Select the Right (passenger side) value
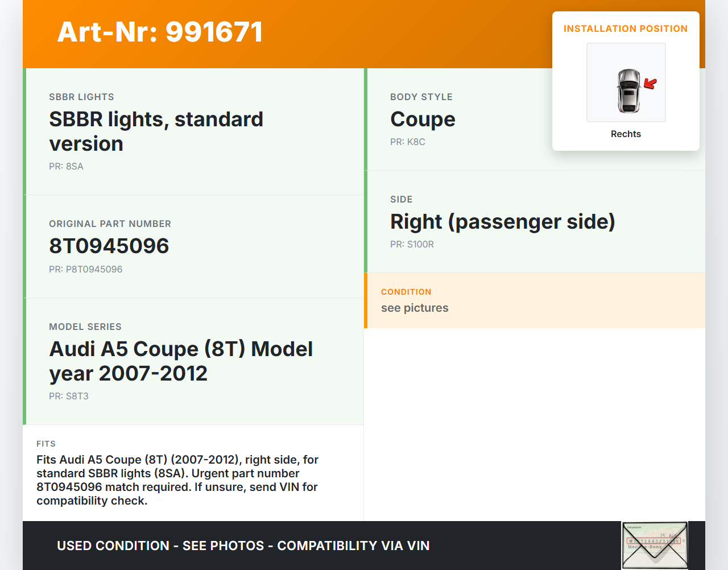This screenshot has height=570, width=728. (x=502, y=222)
